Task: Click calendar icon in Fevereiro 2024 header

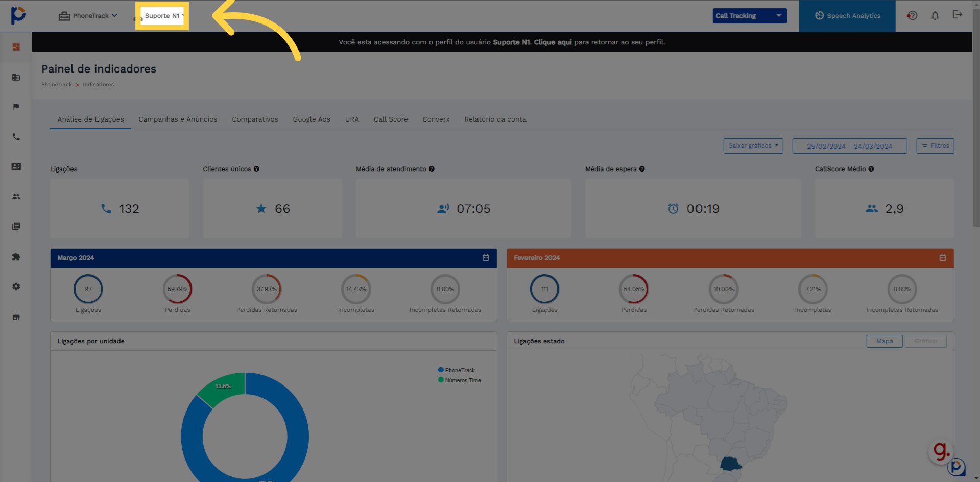Action: pos(943,258)
